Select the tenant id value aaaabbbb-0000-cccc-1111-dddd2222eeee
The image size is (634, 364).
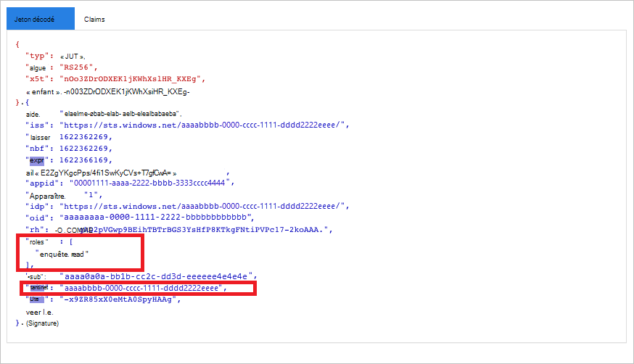click(x=141, y=288)
